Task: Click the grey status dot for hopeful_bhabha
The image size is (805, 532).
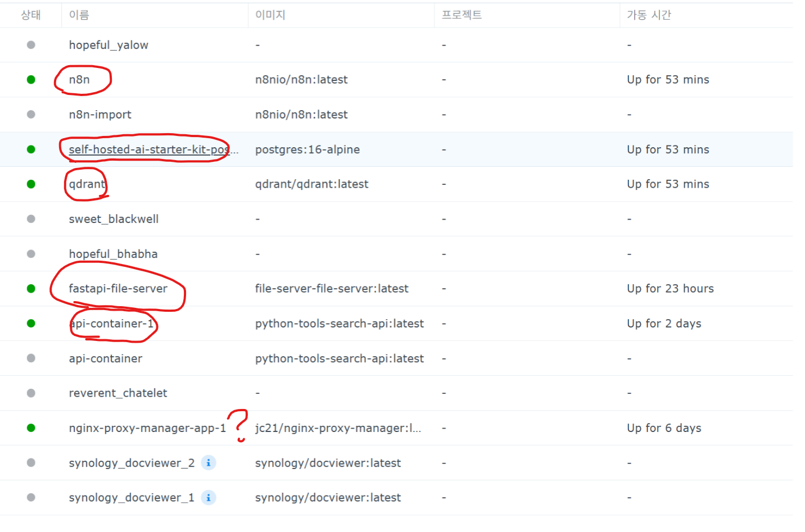Action: (x=31, y=254)
